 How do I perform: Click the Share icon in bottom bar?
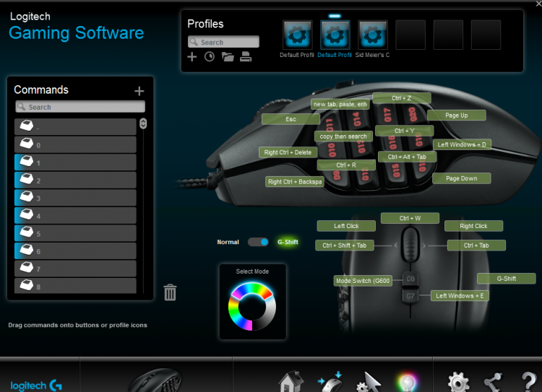click(x=494, y=381)
